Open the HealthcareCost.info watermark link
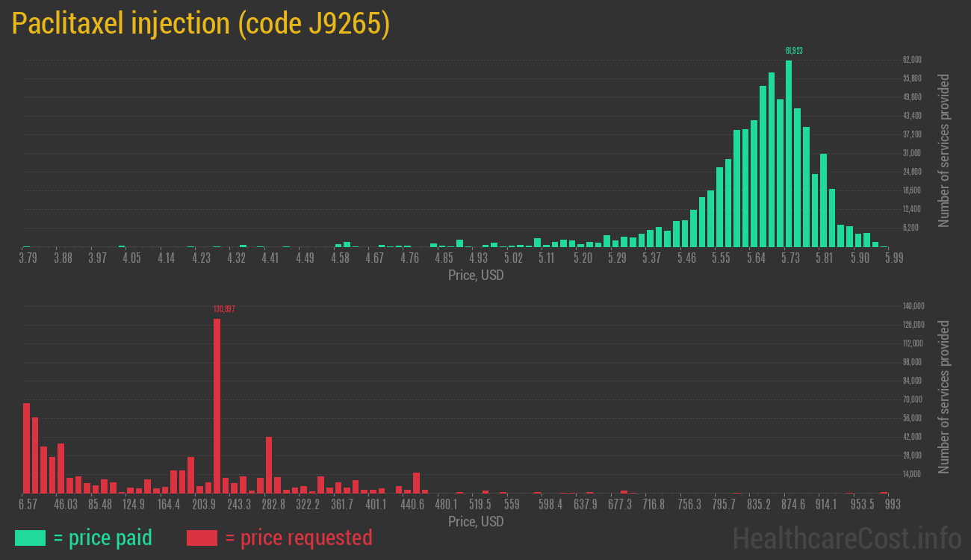 pyautogui.click(x=846, y=538)
